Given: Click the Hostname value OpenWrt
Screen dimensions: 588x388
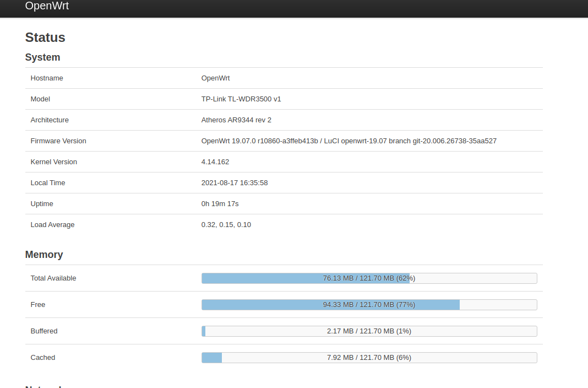Looking at the screenshot, I should [215, 78].
